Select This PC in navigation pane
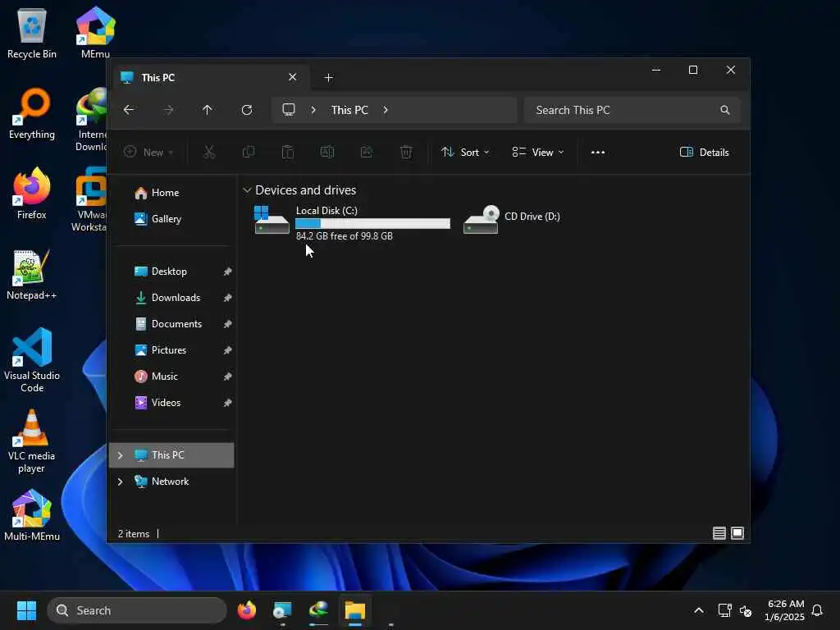 [171, 455]
